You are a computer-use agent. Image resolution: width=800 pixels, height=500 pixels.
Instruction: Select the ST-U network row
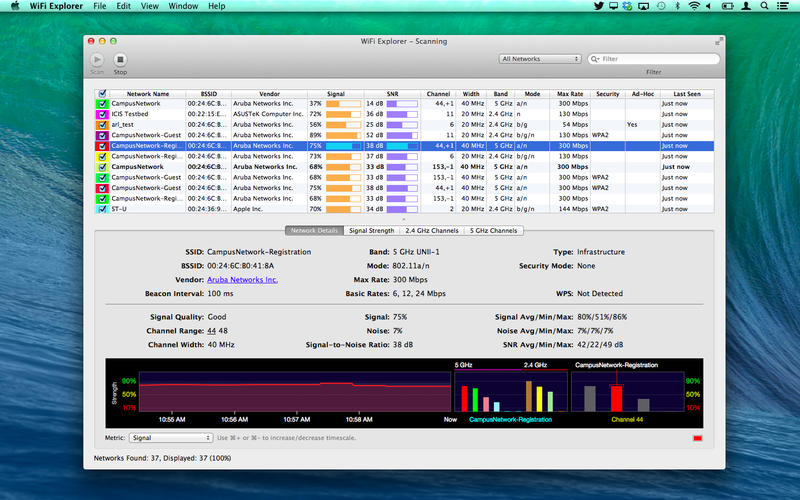(404, 209)
